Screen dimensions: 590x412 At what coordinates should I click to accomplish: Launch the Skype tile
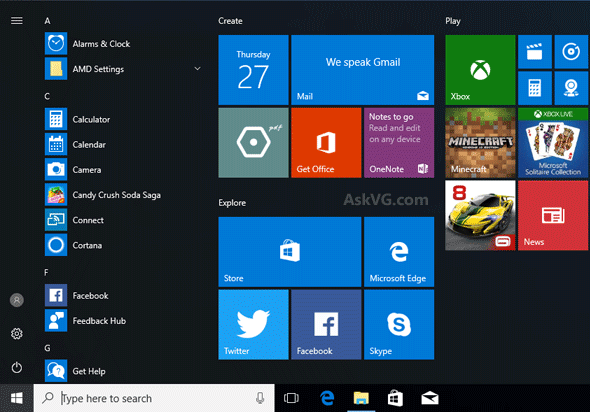point(399,324)
